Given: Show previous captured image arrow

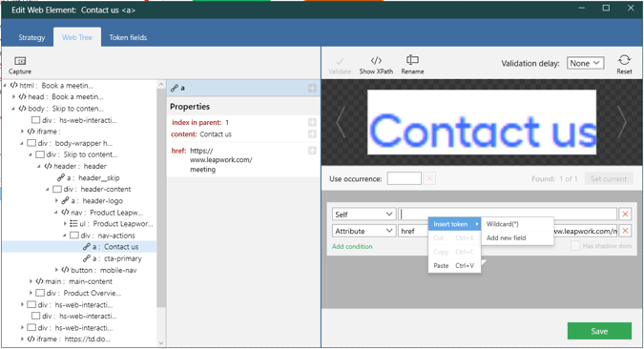Looking at the screenshot, I should (x=341, y=122).
